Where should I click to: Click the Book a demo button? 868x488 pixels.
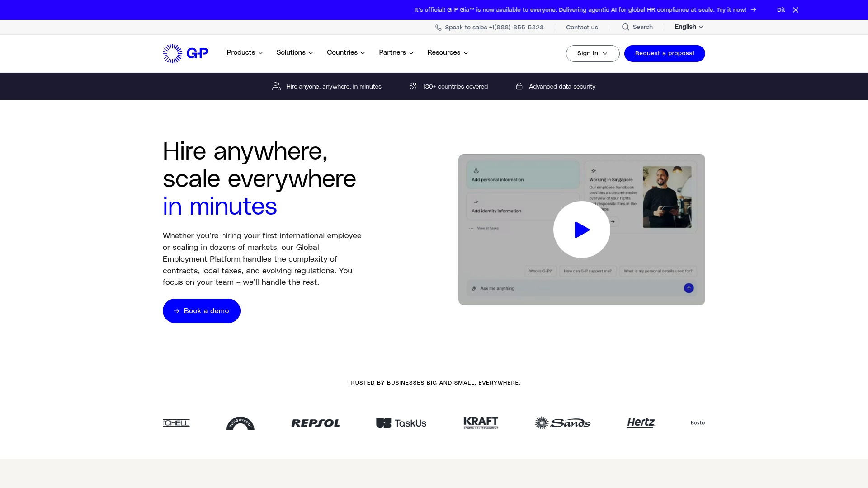coord(202,311)
